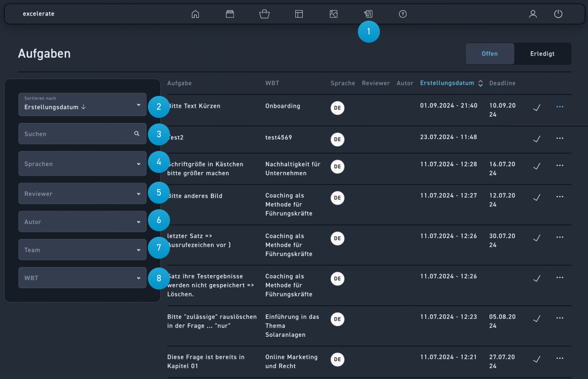Open the user profile icon
Viewport: 588px width, 379px height.
point(533,14)
